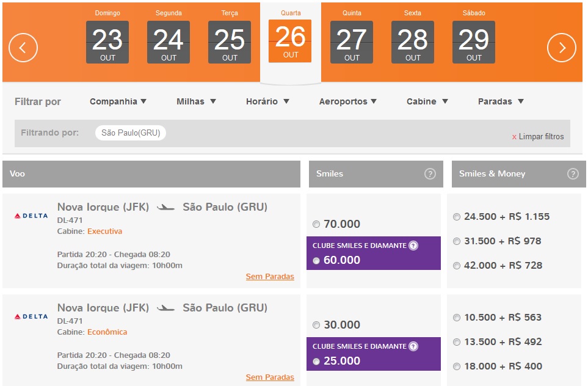
Task: Choose 31.500 + R$ 978 option
Action: tap(456, 241)
